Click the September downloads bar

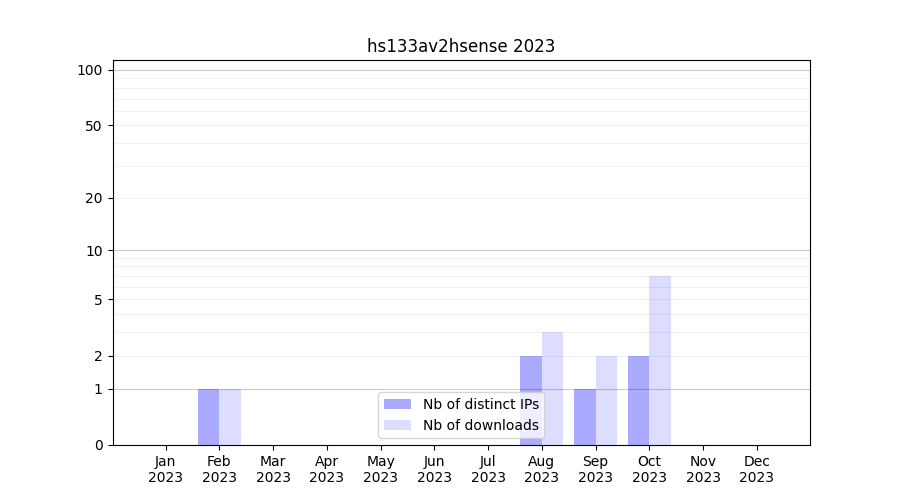[606, 400]
